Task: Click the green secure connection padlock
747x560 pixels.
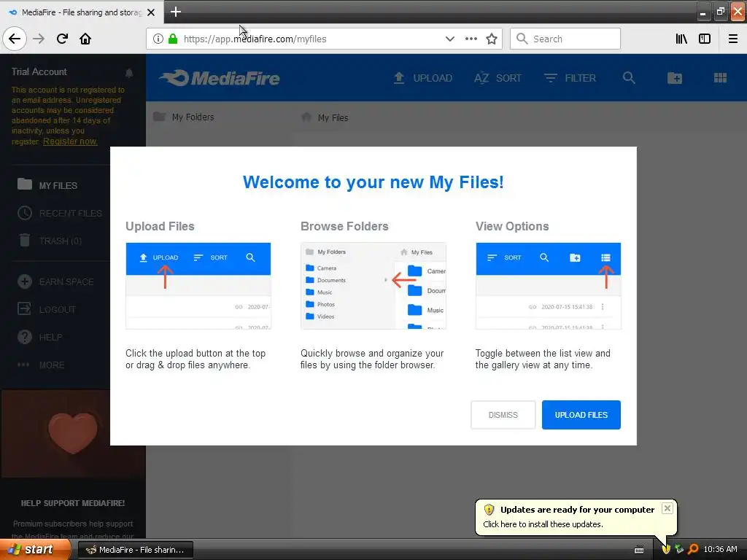Action: coord(173,39)
